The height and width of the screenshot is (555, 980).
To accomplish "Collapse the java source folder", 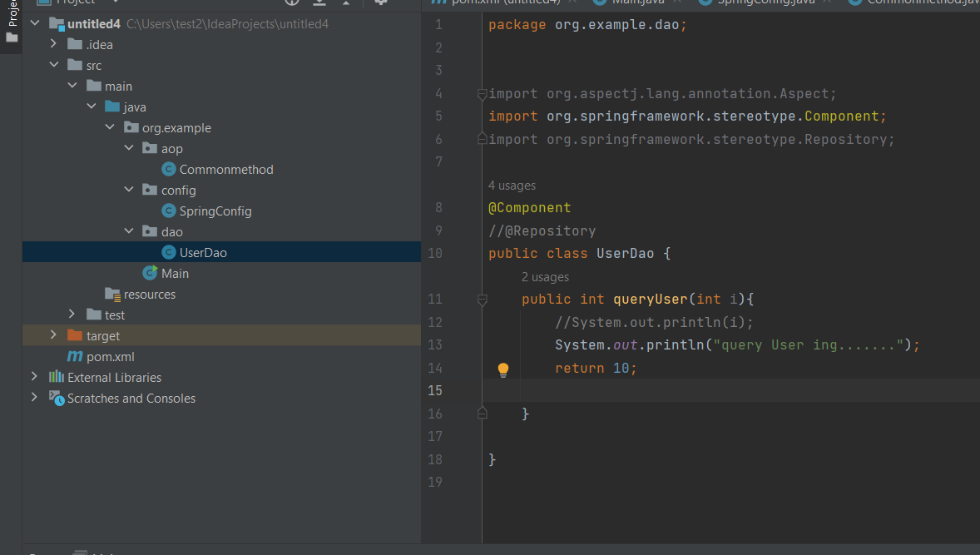I will [x=92, y=107].
